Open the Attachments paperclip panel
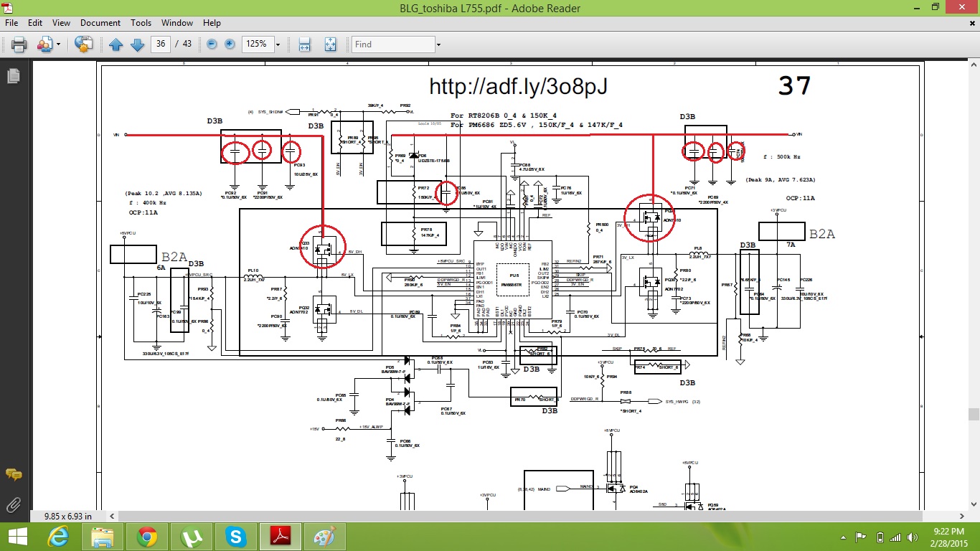The image size is (980, 551). [13, 504]
